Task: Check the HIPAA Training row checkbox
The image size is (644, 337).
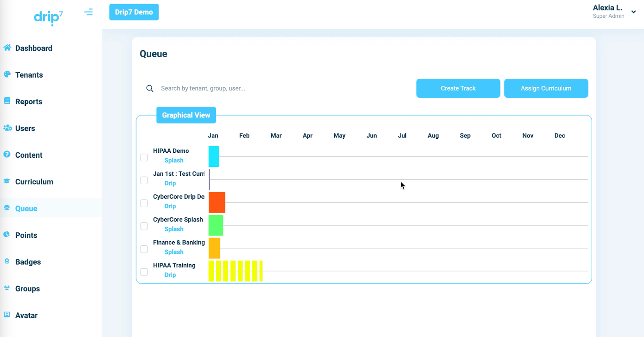Action: click(x=144, y=272)
